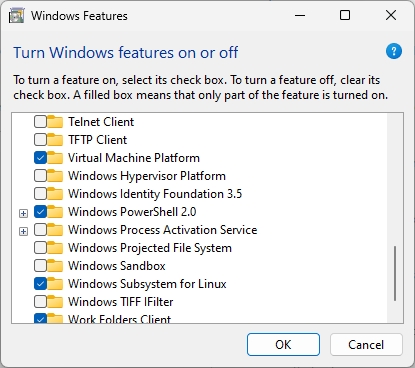Viewport: 415px width, 368px height.
Task: Uncheck Windows Subsystem for Linux
Action: point(40,284)
